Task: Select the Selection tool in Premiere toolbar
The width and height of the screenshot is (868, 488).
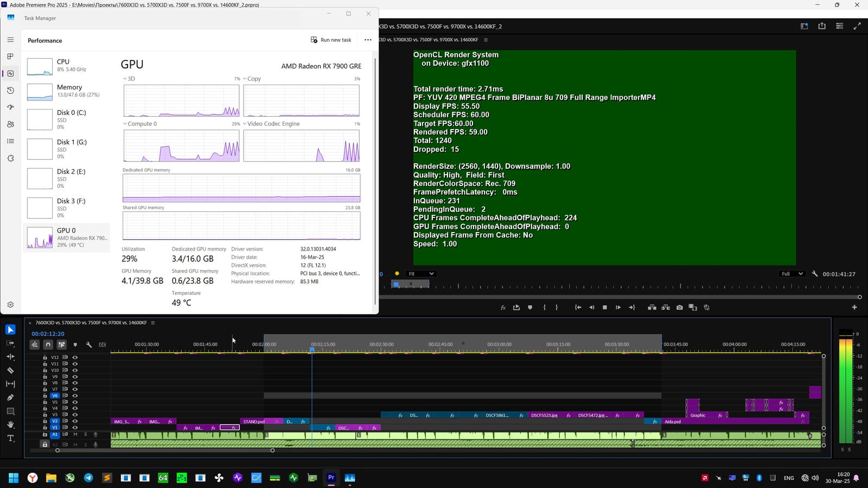Action: pos(10,330)
